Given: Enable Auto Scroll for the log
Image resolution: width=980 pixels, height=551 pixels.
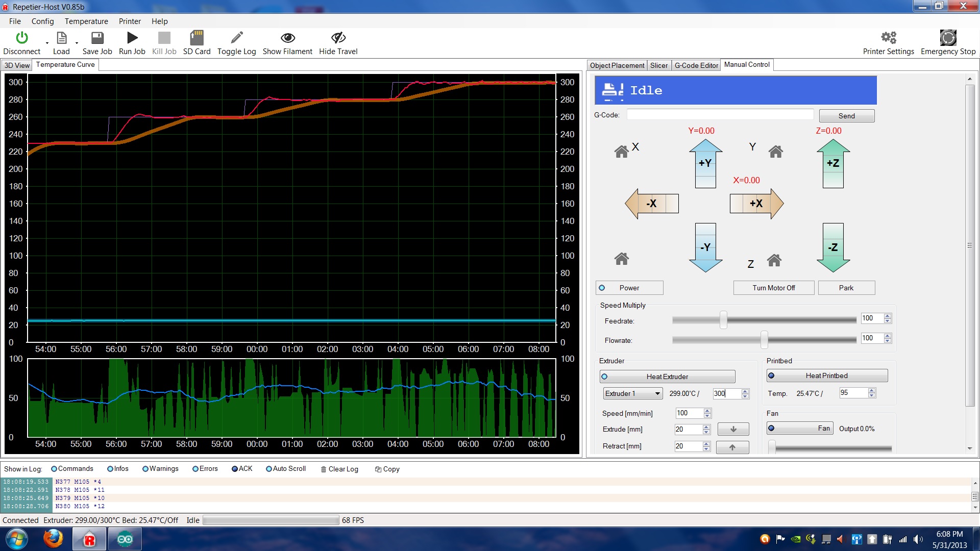Looking at the screenshot, I should (x=269, y=469).
